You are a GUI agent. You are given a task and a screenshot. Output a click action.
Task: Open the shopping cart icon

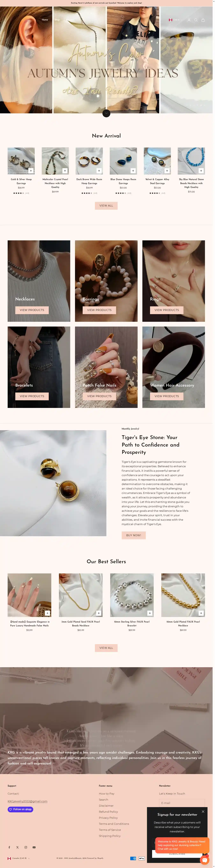(x=203, y=20)
